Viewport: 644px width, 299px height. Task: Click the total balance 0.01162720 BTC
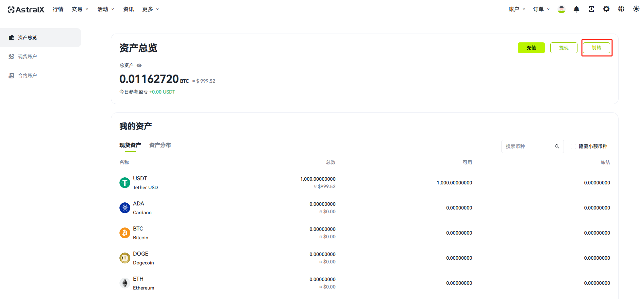click(154, 79)
